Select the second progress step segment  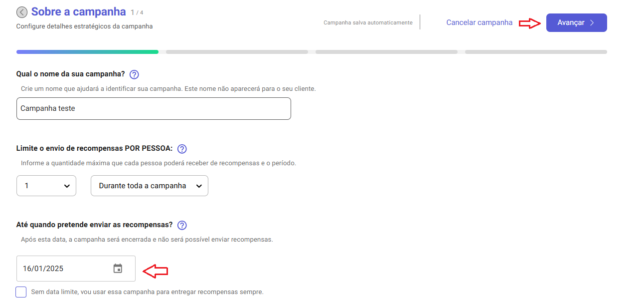(x=237, y=51)
